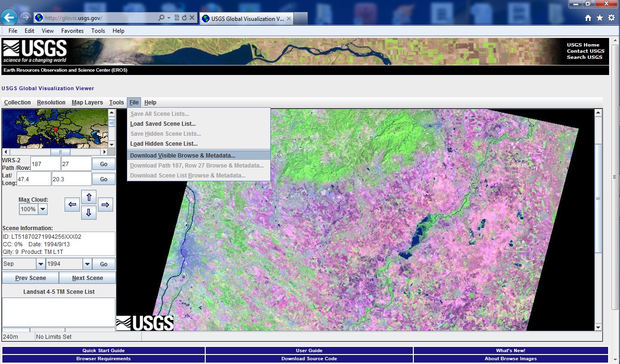Move scene down with down arrow
620x364 pixels.
[89, 213]
